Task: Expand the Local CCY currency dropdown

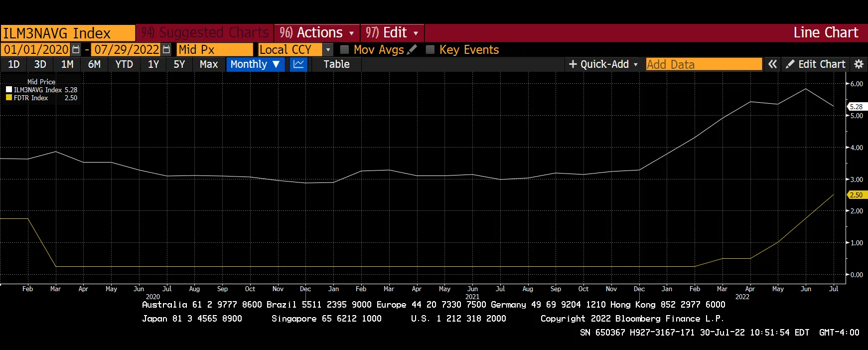Action: point(328,50)
